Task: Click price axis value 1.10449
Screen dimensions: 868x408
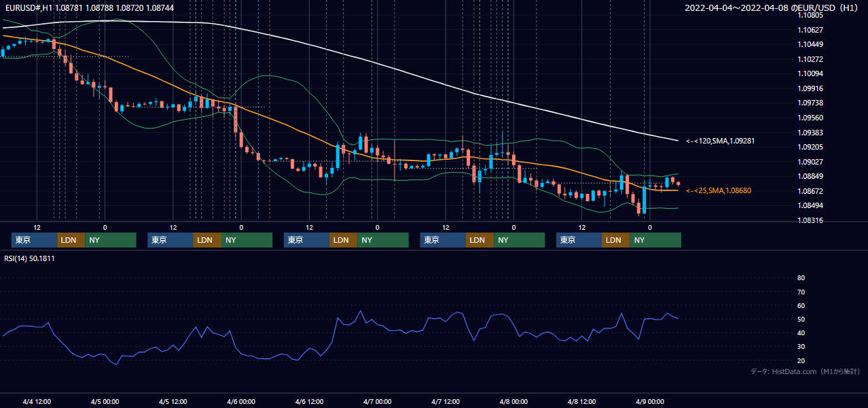Action: point(810,44)
